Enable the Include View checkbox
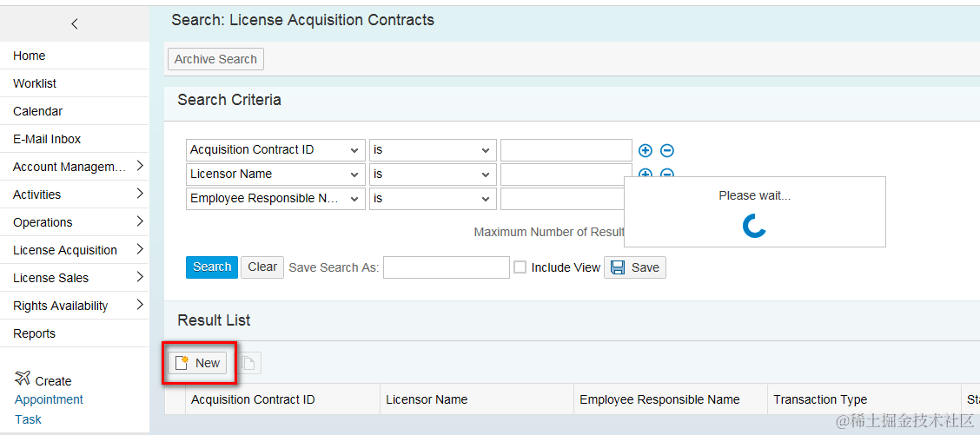The image size is (980, 435). point(520,267)
